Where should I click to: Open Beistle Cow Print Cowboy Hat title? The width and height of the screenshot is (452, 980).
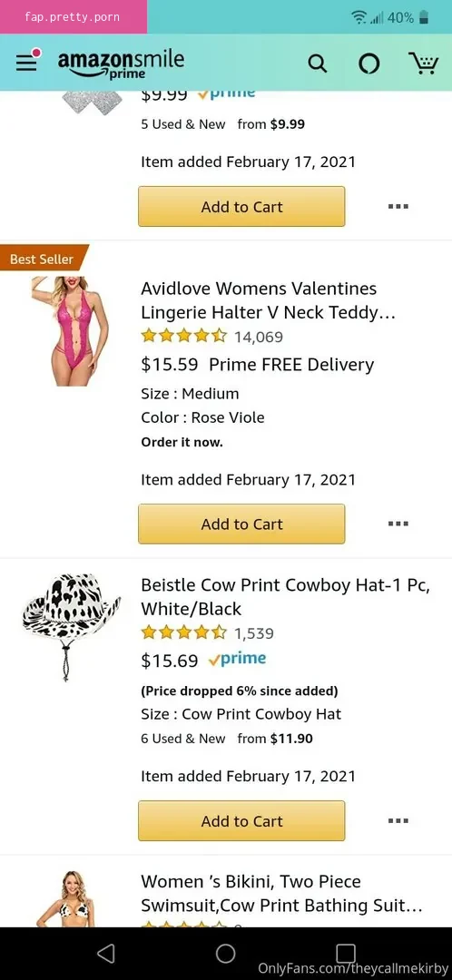coord(285,597)
